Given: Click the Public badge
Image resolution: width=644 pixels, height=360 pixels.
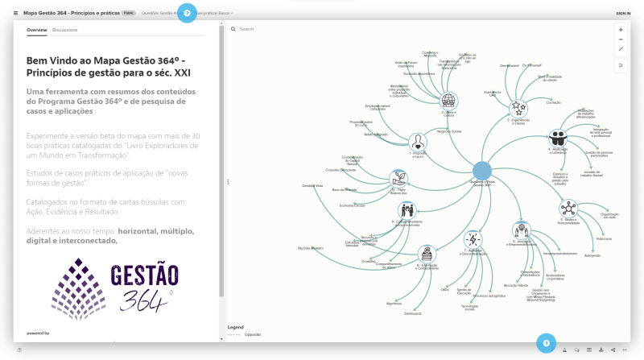Looking at the screenshot, I should point(129,13).
